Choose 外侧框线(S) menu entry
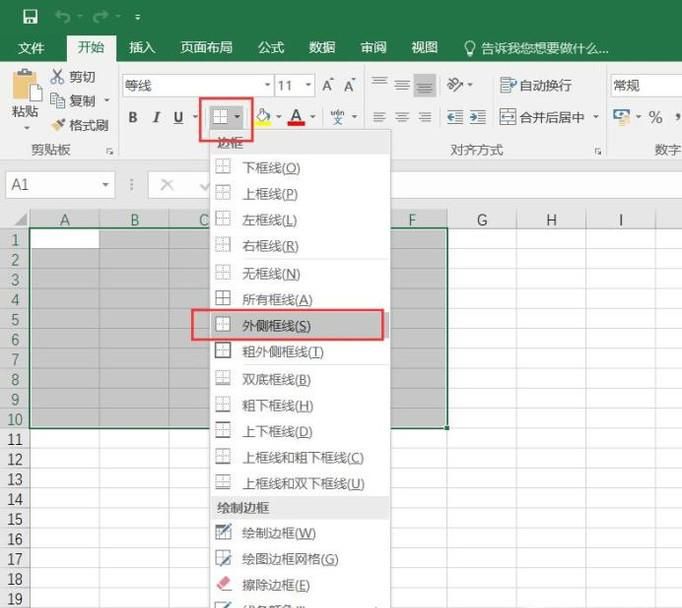Viewport: 682px width, 608px height. point(299,325)
